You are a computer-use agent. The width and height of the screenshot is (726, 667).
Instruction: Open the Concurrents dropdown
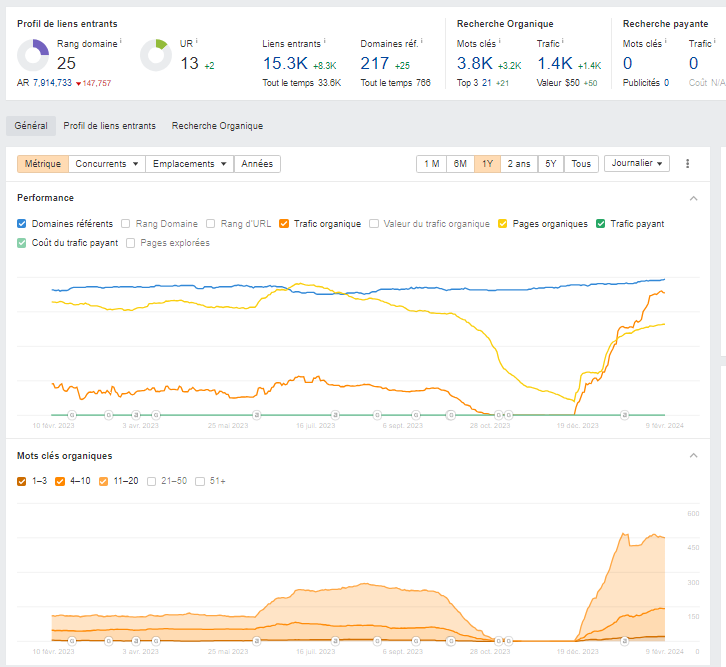click(x=107, y=164)
